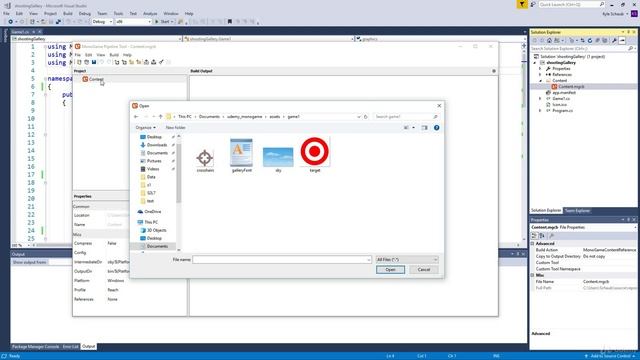Switch to the Team Explorer tab
This screenshot has width=640, height=360.
point(577,211)
